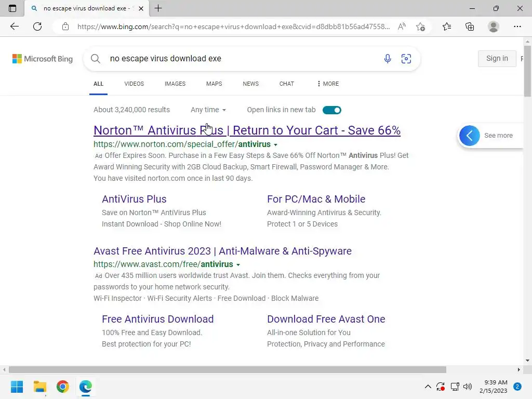
Task: Open Download Free Avast One sublink
Action: click(326, 320)
